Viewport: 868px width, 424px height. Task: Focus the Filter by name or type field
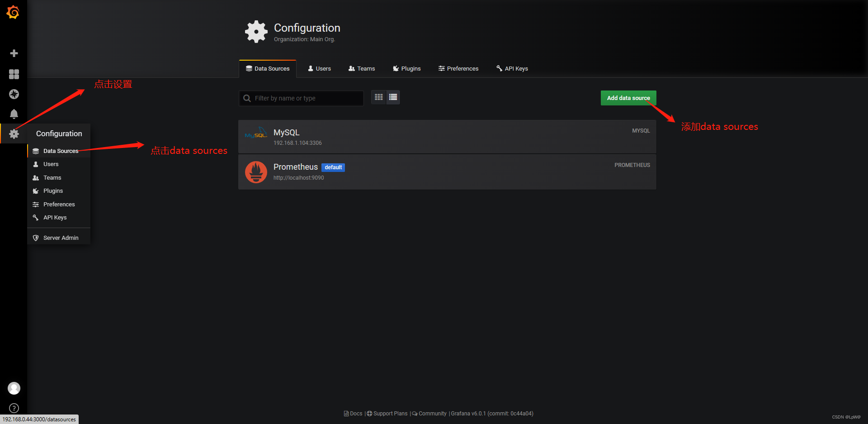click(301, 98)
